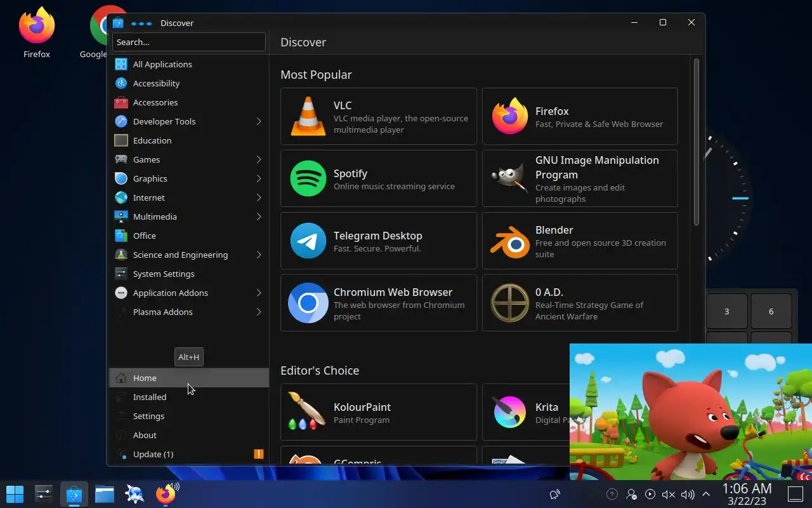Expand the Application Addons category
This screenshot has height=508, width=812.
click(x=259, y=293)
